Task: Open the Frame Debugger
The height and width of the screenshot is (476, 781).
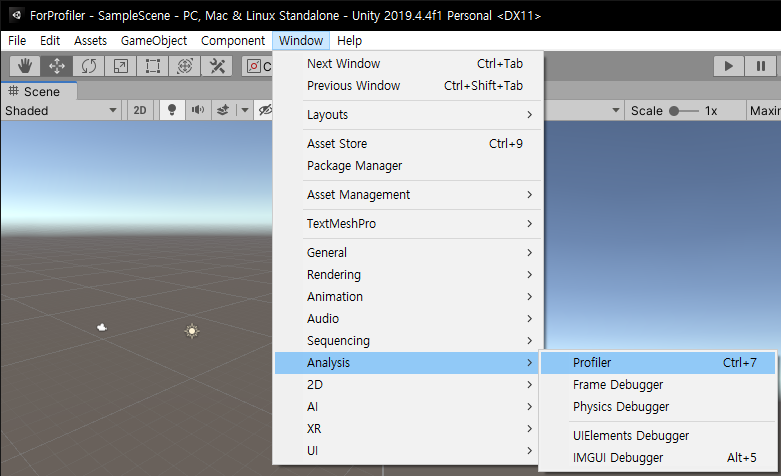Action: (x=658, y=384)
